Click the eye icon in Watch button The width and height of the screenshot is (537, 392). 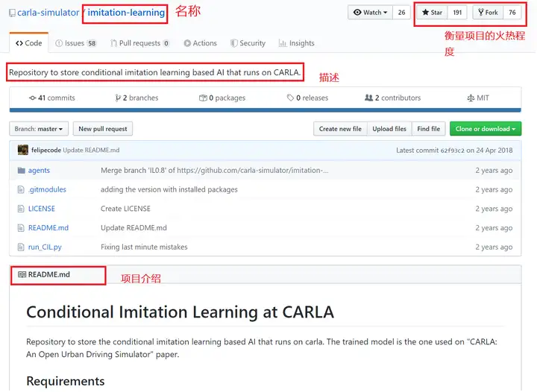tap(357, 13)
